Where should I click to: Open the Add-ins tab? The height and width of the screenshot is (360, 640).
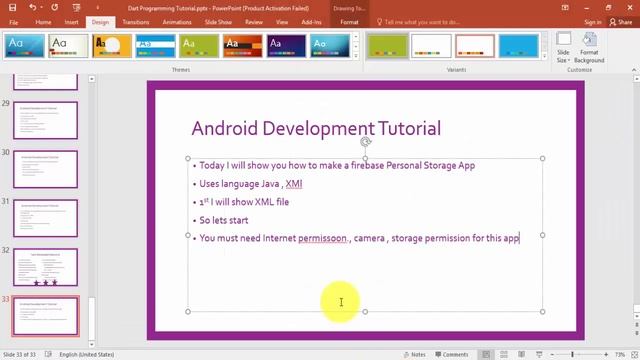(x=311, y=22)
